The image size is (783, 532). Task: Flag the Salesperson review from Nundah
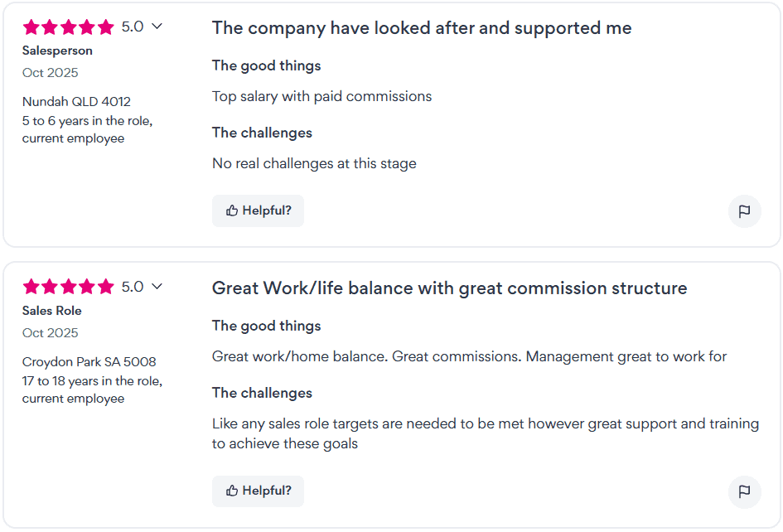pyautogui.click(x=744, y=211)
